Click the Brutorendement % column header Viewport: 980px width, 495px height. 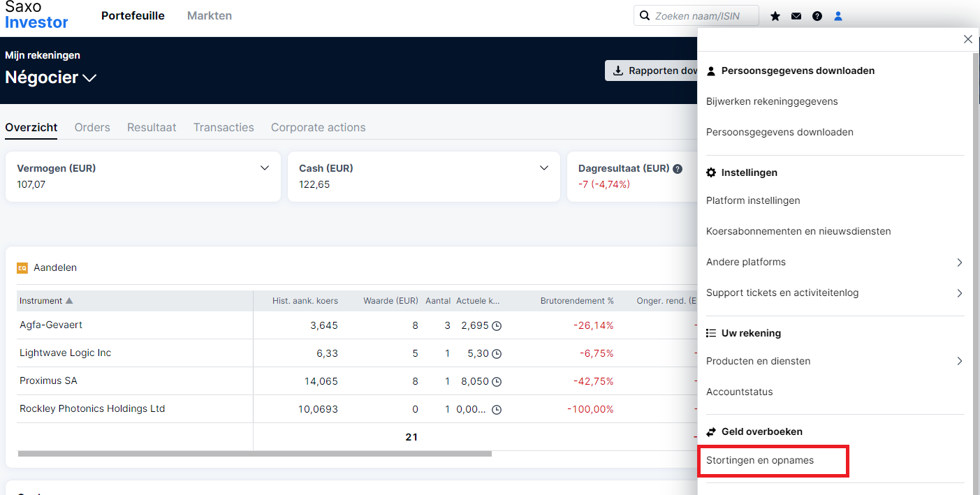point(577,301)
